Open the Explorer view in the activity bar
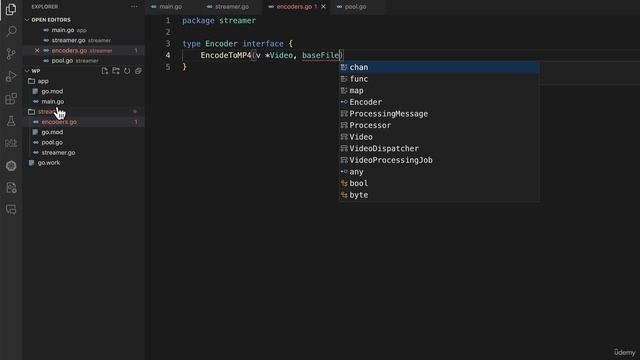 [11, 9]
